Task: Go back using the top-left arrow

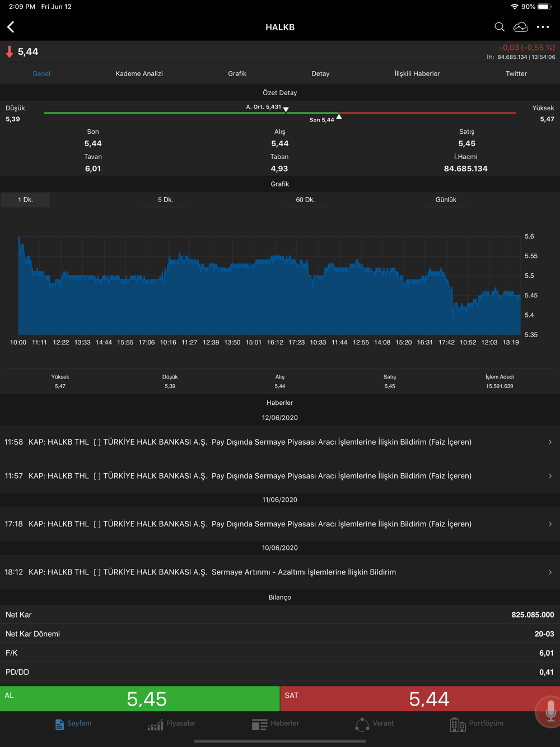Action: tap(11, 27)
